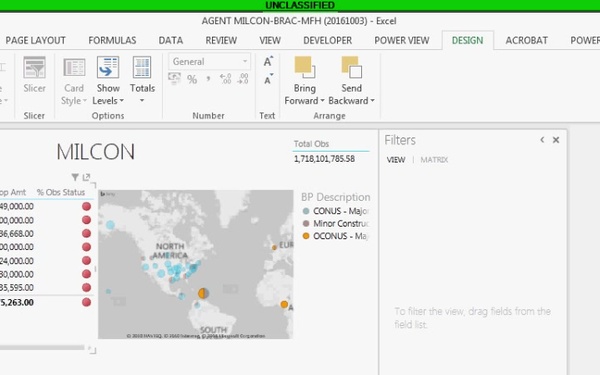The image size is (600, 375).
Task: Select VIEW in the Filters pane
Action: 396,160
